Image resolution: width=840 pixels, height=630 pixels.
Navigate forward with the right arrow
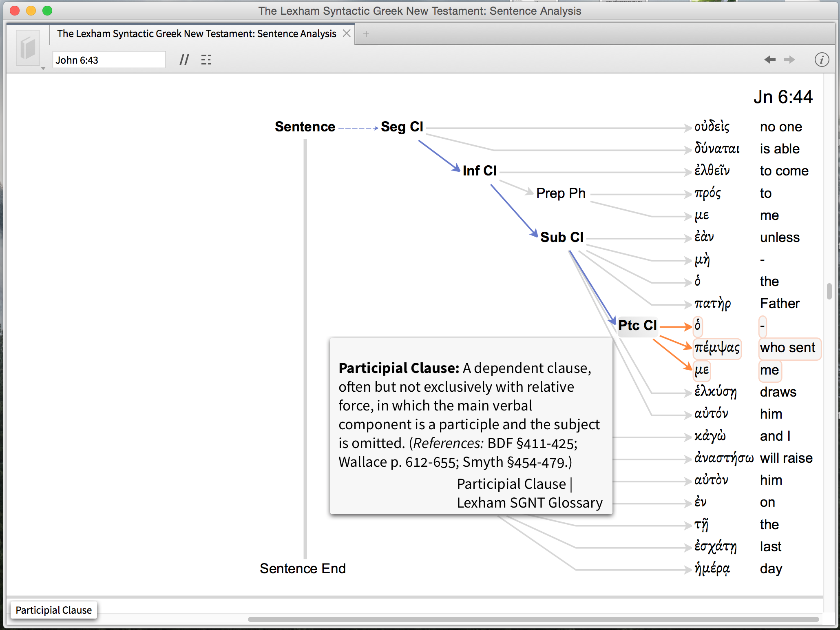click(x=789, y=60)
